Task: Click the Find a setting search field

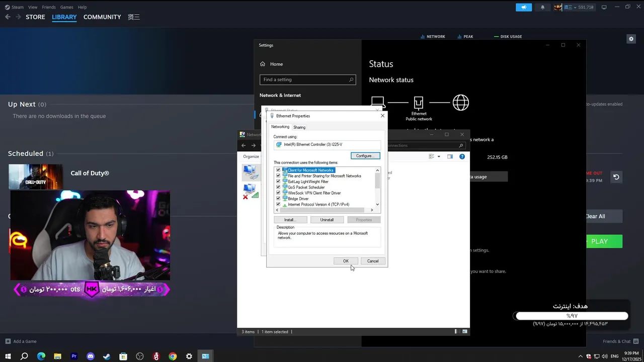Action: [307, 79]
